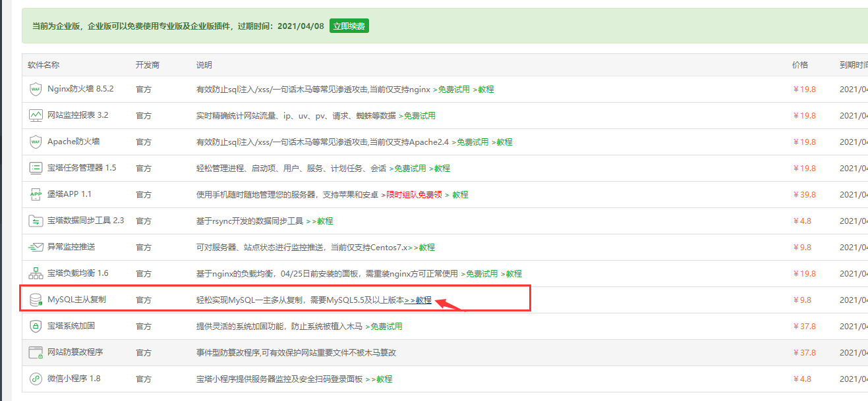Open 教程 link for Nginx防火墙
Image resolution: width=868 pixels, height=401 pixels.
[x=484, y=89]
